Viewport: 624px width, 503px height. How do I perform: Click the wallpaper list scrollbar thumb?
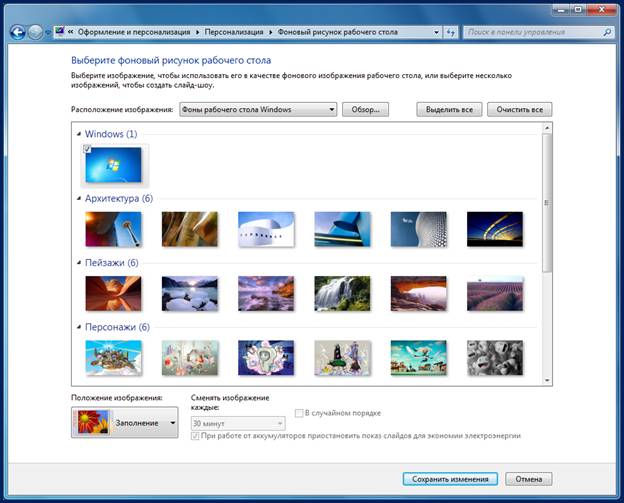coord(547,203)
